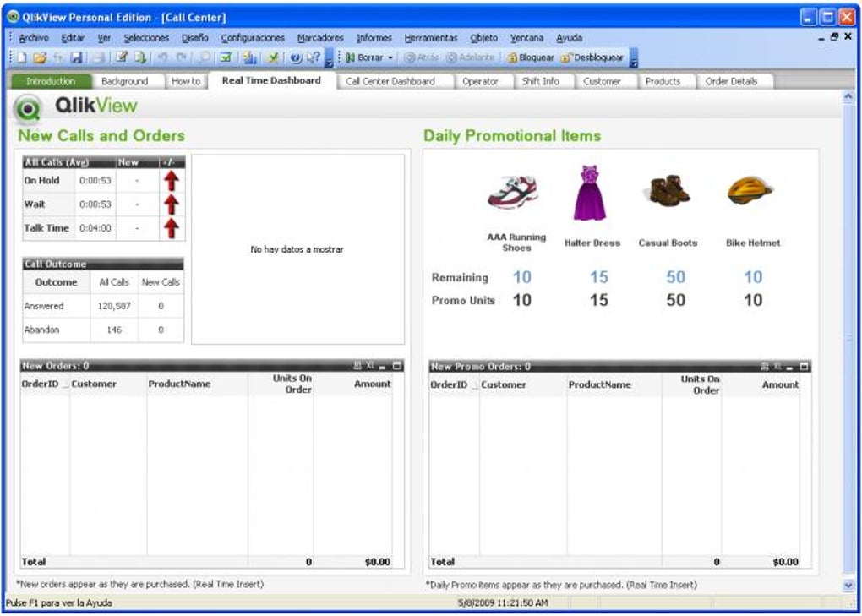Print the New Orders table via its print icon
This screenshot has width=862, height=616.
point(357,366)
